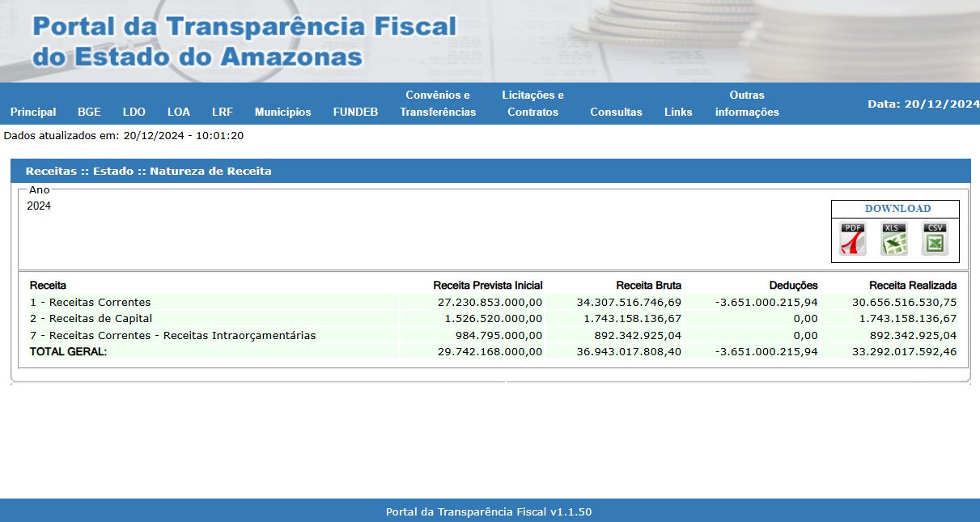Click the 'Receita Bruta' column header
Image resolution: width=980 pixels, height=522 pixels.
tap(648, 285)
